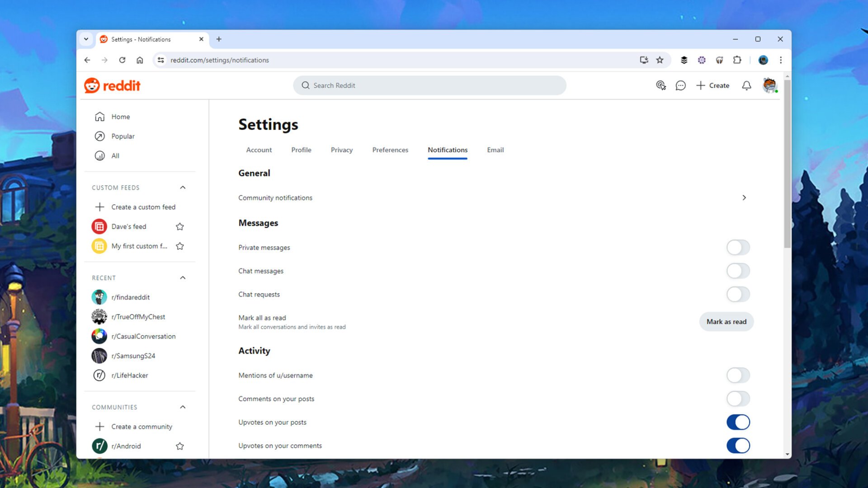Collapse the Recent section
The height and width of the screenshot is (488, 868).
pos(183,278)
